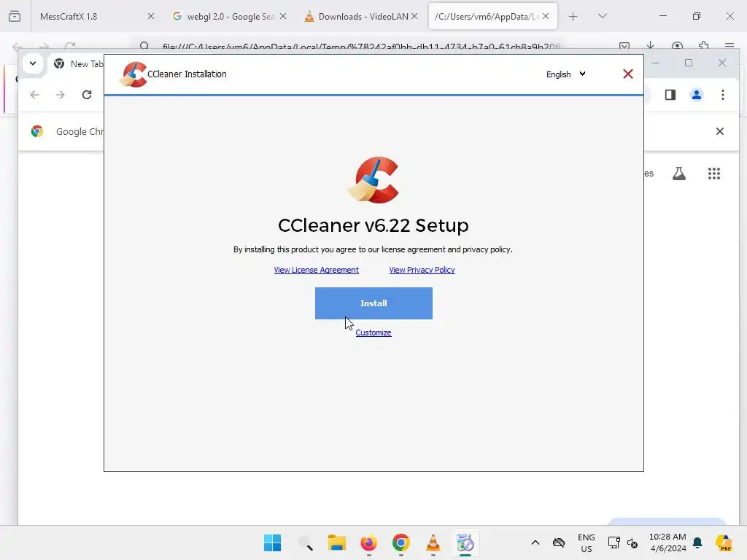Open the 10:28 AM clock and calendar
747x560 pixels.
(667, 542)
